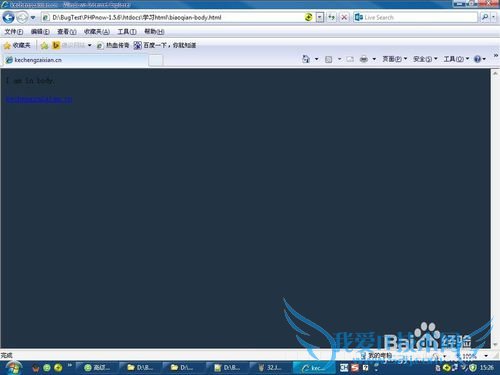Open the 安全(S) command bar menu

[425, 59]
